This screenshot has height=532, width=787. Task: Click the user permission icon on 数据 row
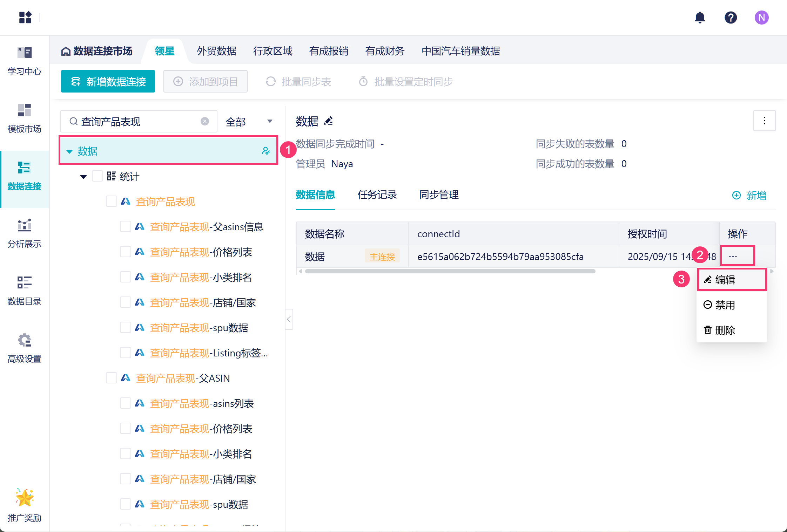coord(266,151)
